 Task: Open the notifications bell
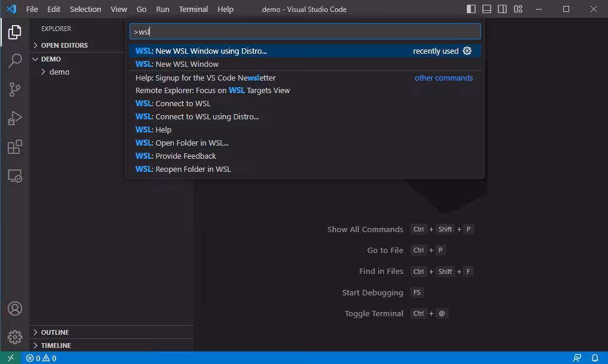pyautogui.click(x=595, y=358)
